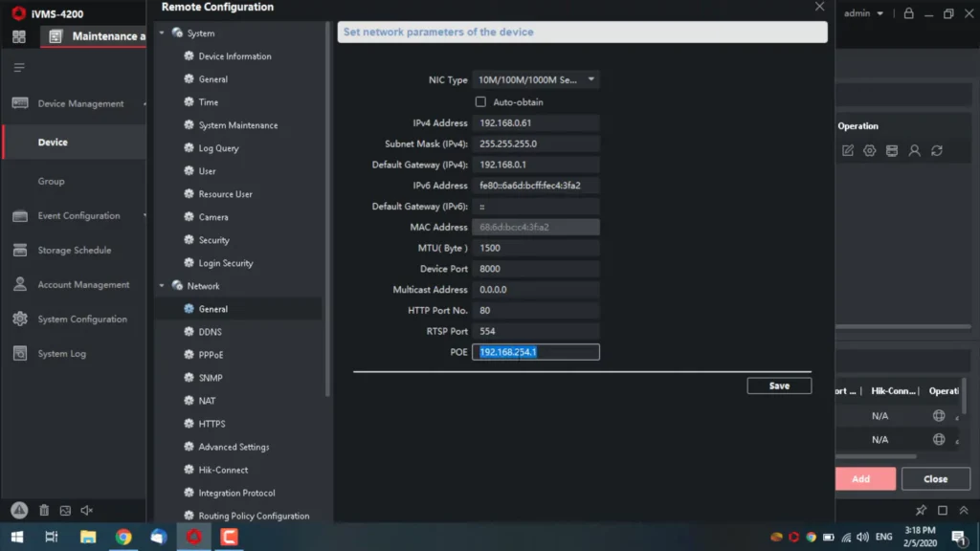Open Device Information settings
The height and width of the screenshot is (551, 980).
click(x=235, y=56)
